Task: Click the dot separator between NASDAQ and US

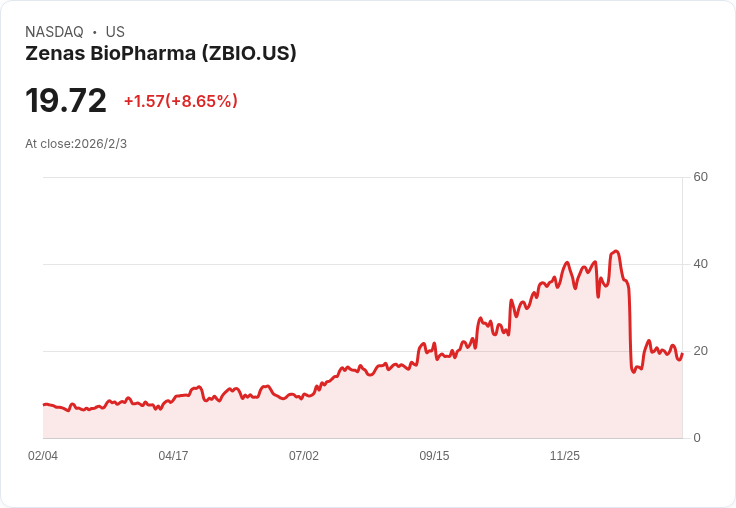Action: tap(94, 32)
